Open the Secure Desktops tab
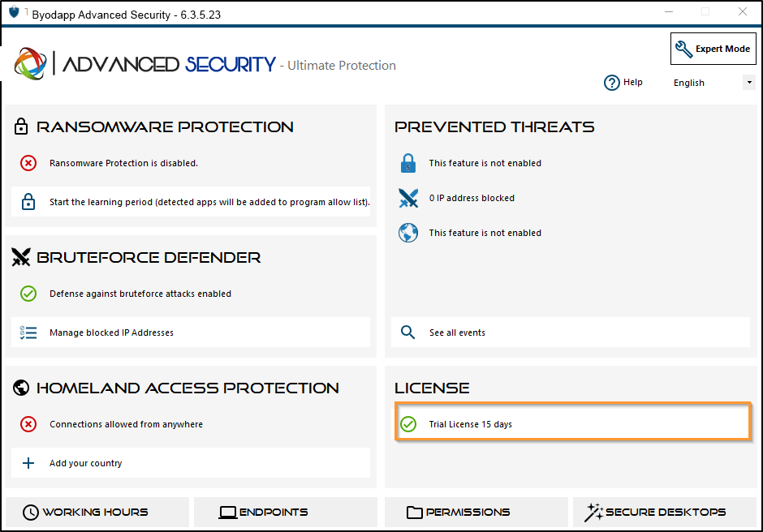Viewport: 763px width, 532px height. click(666, 512)
